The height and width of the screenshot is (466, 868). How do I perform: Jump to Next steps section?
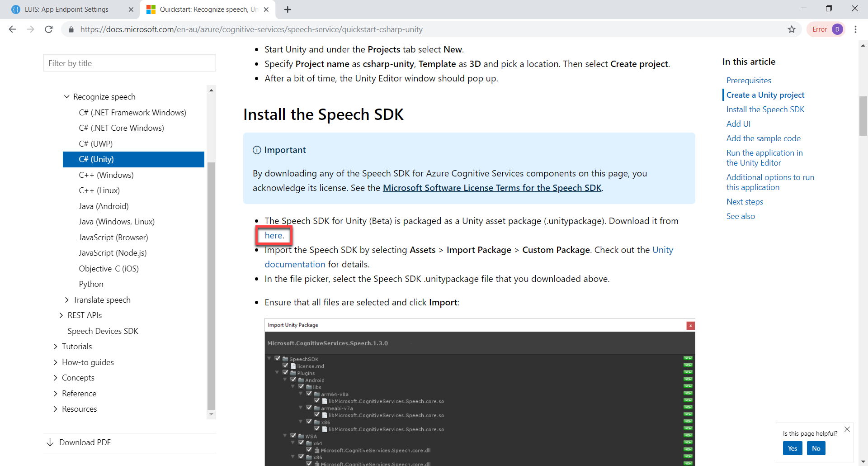pos(745,202)
